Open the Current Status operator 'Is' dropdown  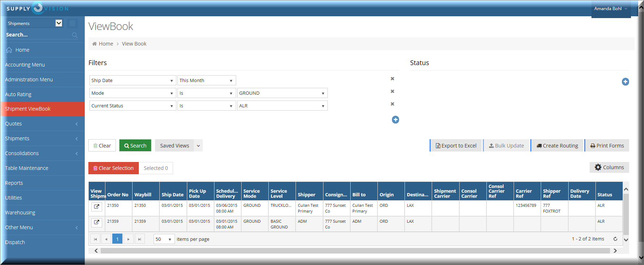click(206, 106)
